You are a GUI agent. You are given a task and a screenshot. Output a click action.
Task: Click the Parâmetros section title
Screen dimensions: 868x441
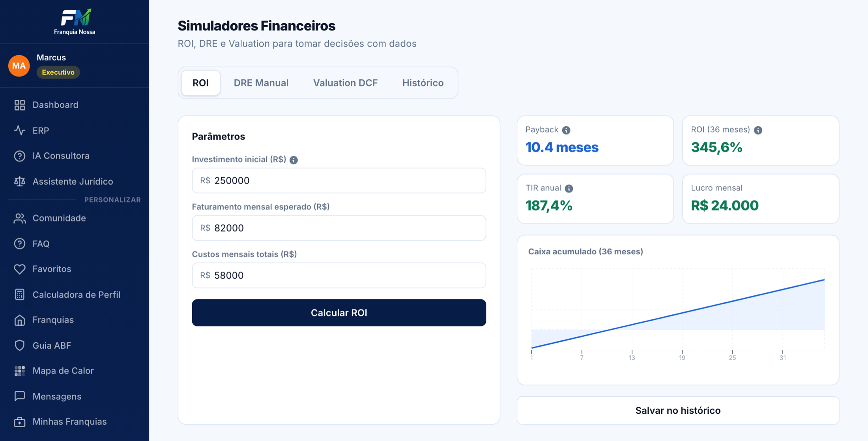218,137
